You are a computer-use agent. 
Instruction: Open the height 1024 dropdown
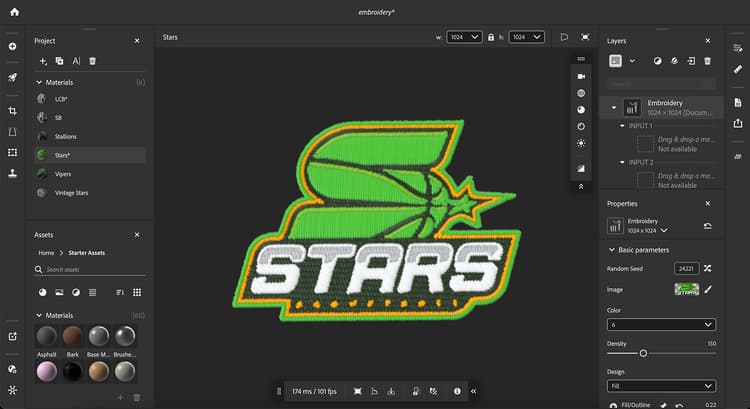526,37
